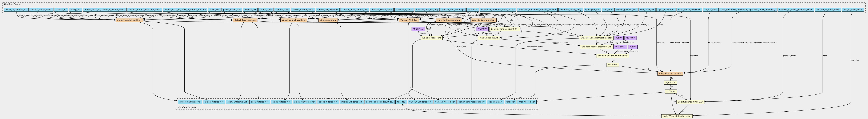This screenshot has height=119, width=868.
Task: Select the Apply filters to VCF file node
Action: (x=670, y=73)
